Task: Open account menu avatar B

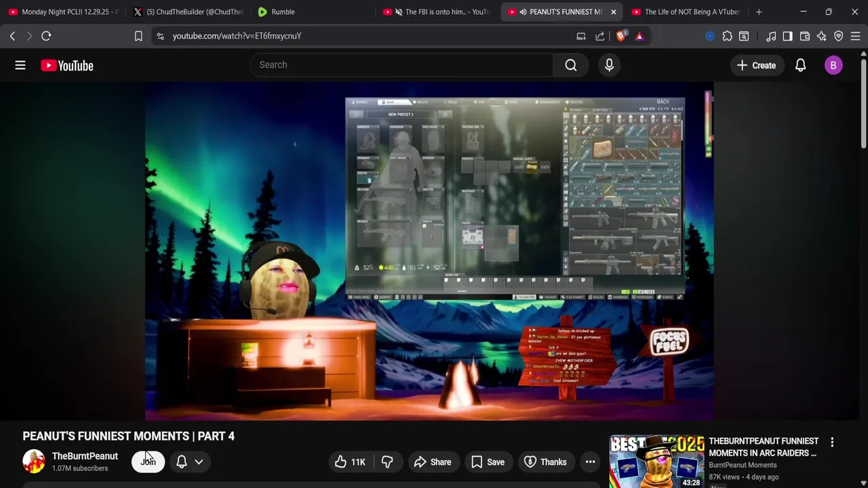Action: 833,65
